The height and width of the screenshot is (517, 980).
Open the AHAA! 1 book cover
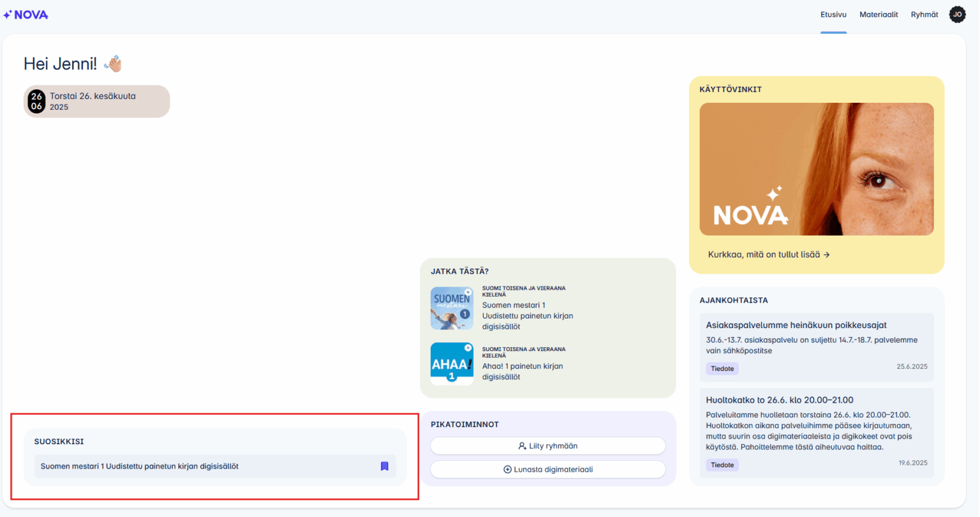pos(452,364)
